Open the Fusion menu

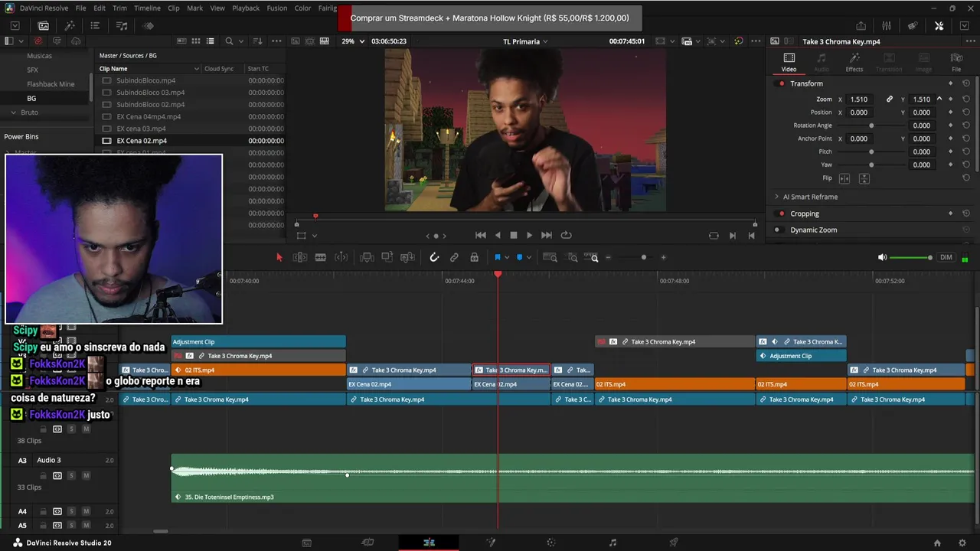coord(277,8)
